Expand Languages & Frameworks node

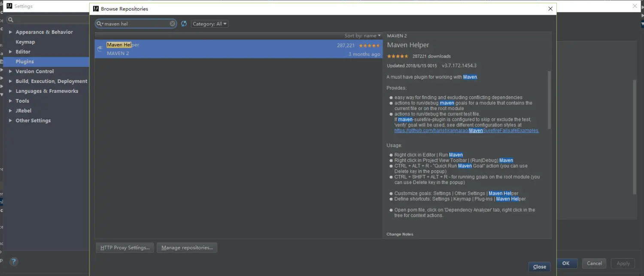point(10,91)
